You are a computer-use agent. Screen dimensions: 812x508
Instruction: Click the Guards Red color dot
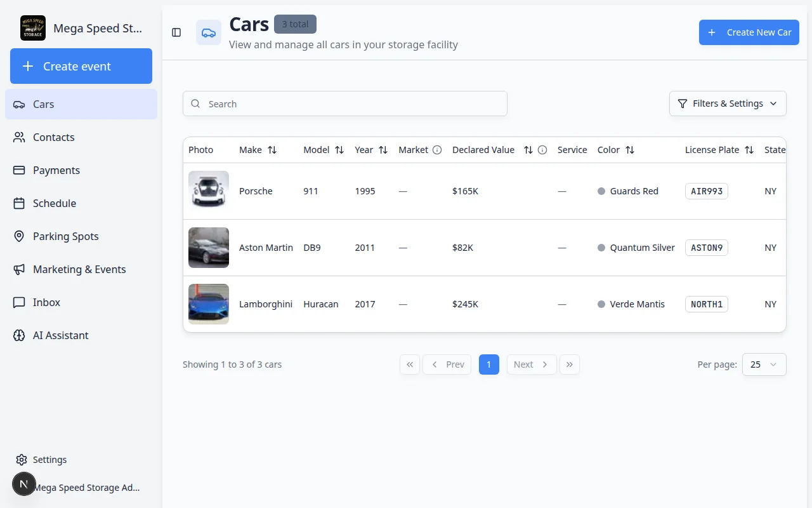[x=601, y=191]
